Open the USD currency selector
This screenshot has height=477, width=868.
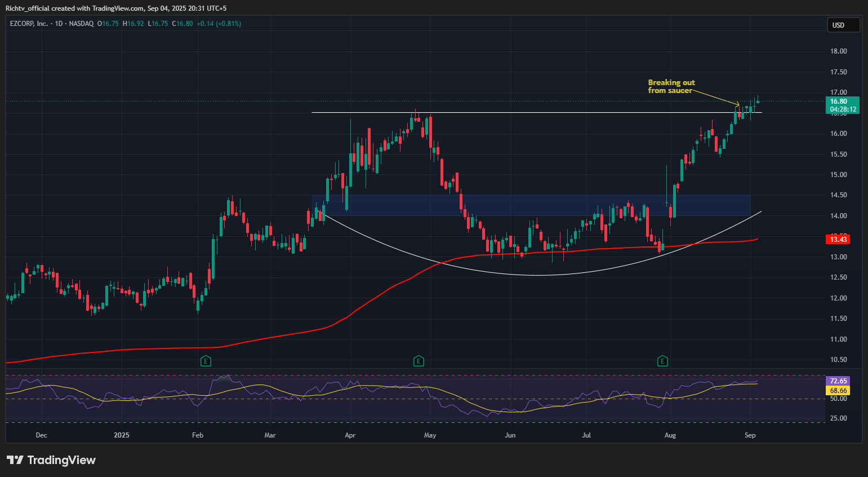click(x=842, y=25)
